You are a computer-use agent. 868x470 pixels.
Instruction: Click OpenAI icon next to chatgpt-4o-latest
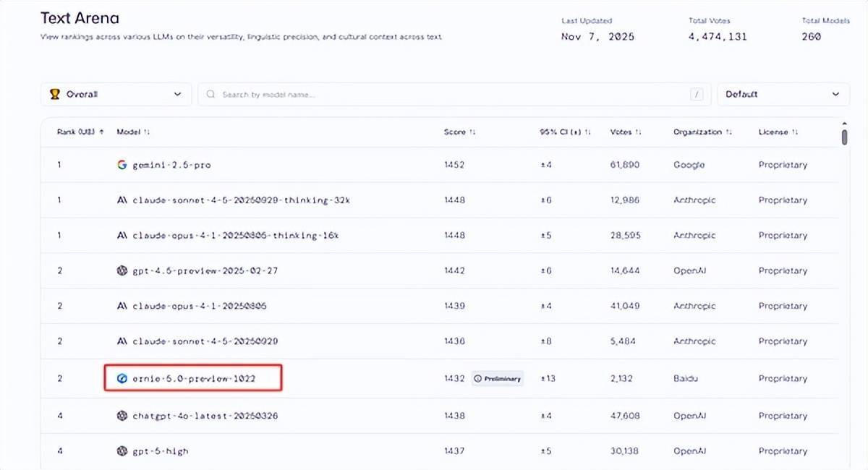[x=122, y=416]
